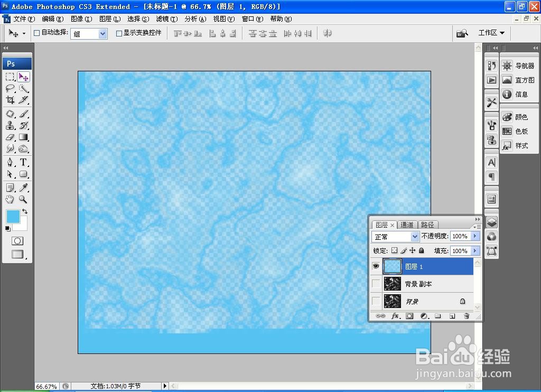Screen dimensions: 541x392
Task: Open the 不透明度 slider arrow
Action: (x=475, y=236)
